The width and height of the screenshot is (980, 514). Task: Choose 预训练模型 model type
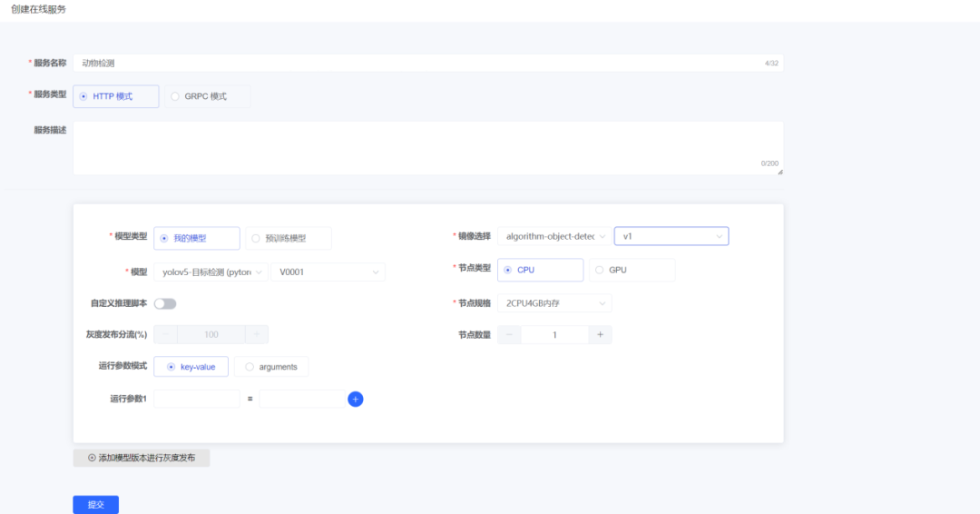(x=288, y=239)
